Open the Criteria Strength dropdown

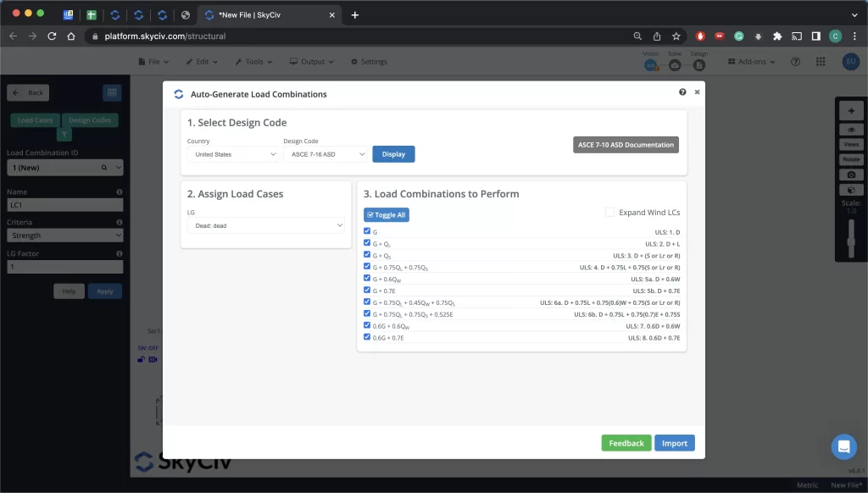(64, 235)
